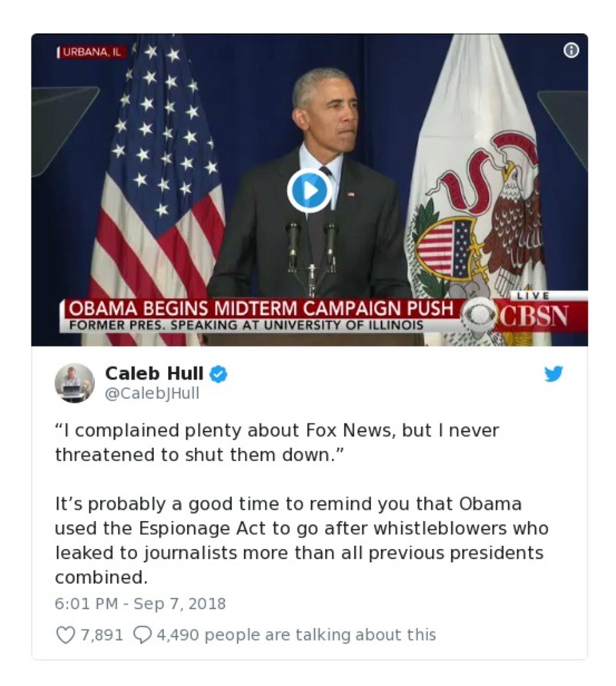Click the blue verified badge
This screenshot has height=686, width=616.
tap(219, 374)
